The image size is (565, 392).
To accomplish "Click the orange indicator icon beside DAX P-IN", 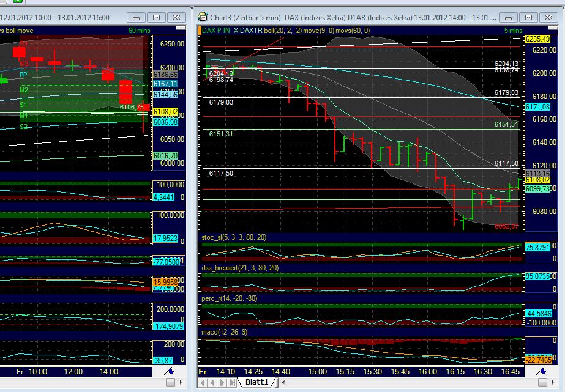I will click(x=201, y=29).
